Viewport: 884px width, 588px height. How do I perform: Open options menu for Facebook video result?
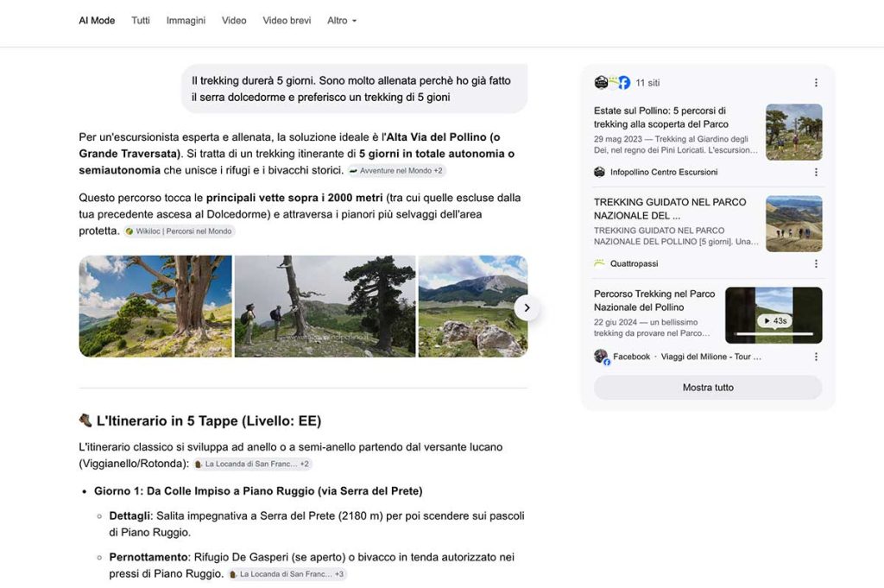[816, 357]
